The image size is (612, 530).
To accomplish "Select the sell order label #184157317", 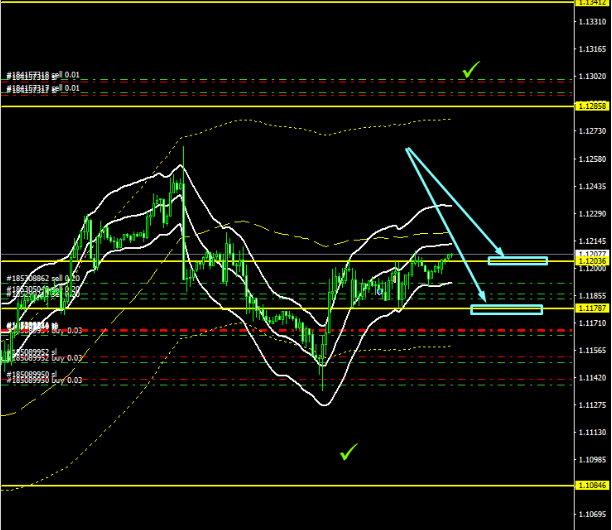I will click(44, 88).
